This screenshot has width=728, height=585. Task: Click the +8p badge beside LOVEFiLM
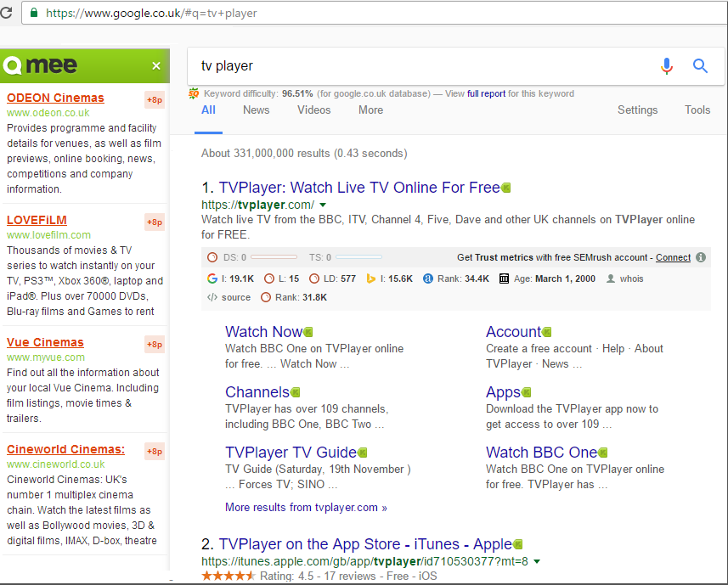[155, 222]
